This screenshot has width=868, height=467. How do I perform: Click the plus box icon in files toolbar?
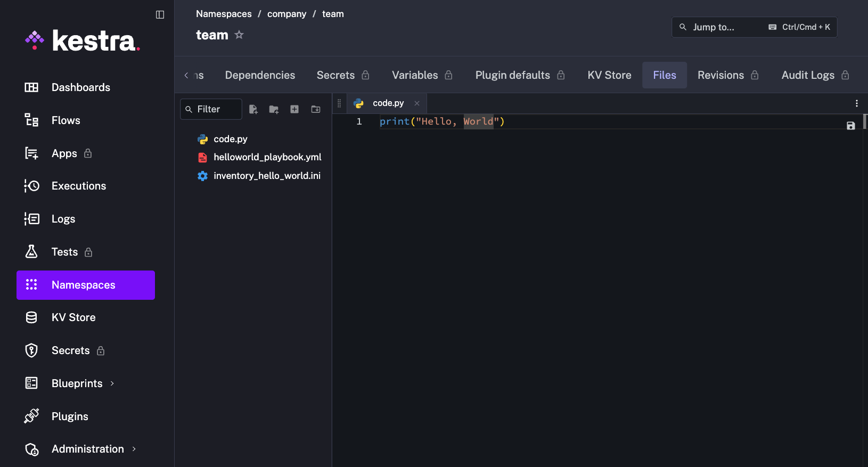coord(294,109)
